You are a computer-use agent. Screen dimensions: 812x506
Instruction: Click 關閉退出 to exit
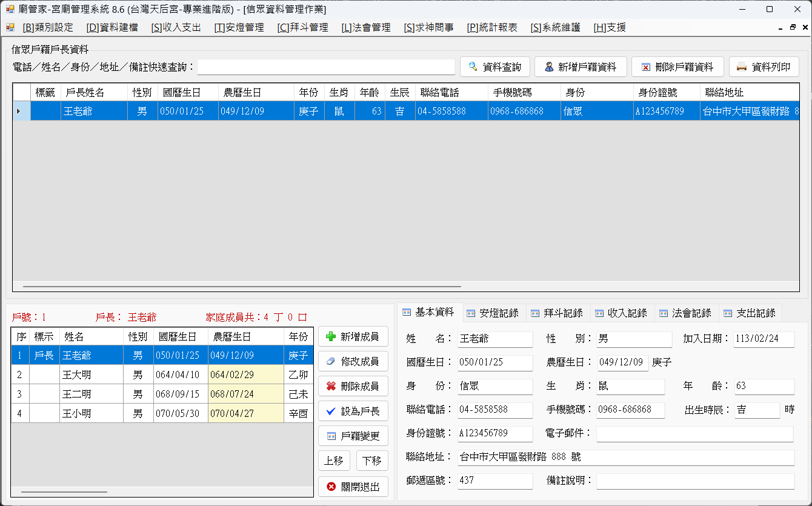353,487
